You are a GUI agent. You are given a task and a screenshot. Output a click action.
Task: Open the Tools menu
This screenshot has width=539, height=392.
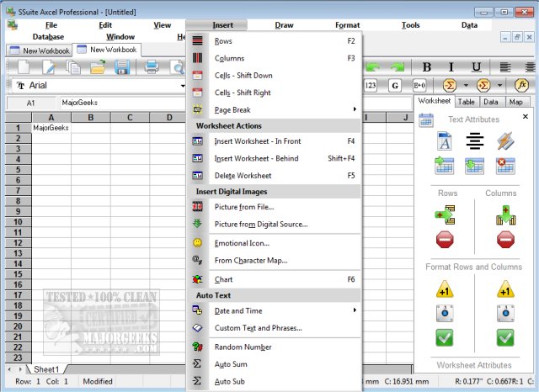[411, 25]
